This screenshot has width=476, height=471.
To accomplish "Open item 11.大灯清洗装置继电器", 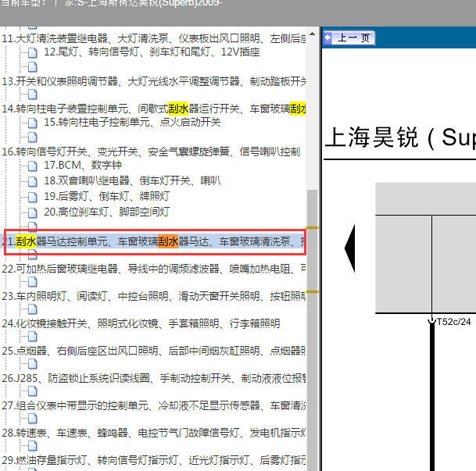I will pos(154,38).
